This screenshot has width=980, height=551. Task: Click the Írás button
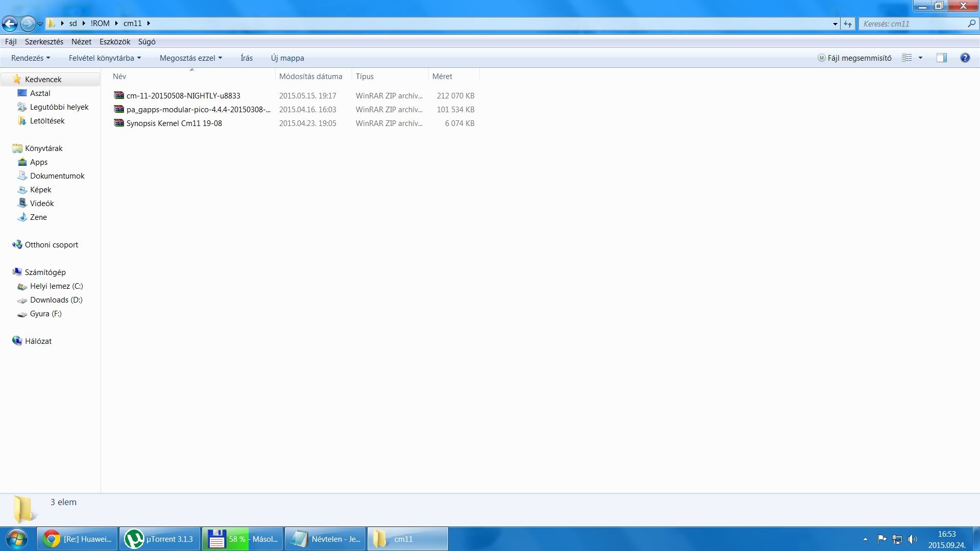(x=247, y=58)
